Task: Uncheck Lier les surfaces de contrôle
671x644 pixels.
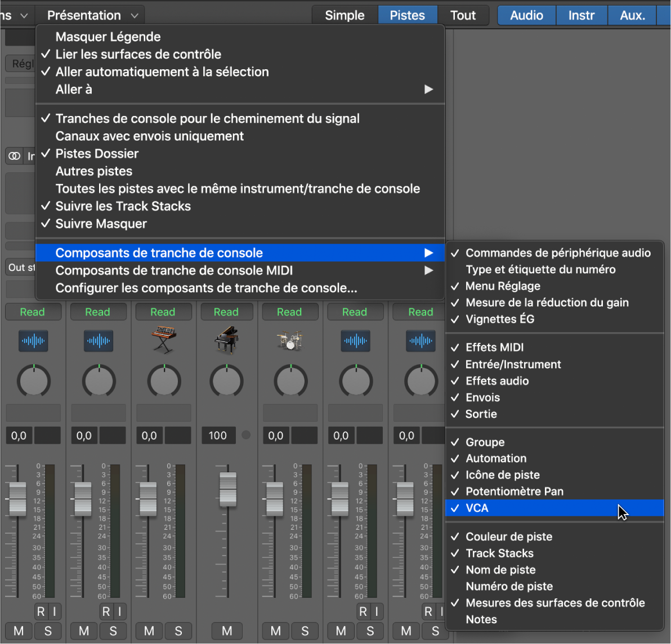Action: [x=240, y=55]
